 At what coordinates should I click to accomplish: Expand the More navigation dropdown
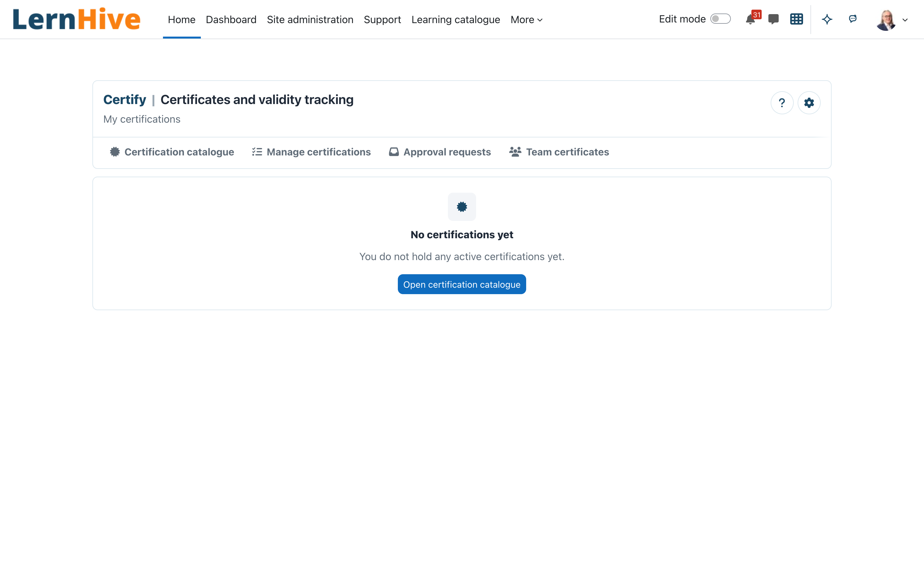coord(526,20)
